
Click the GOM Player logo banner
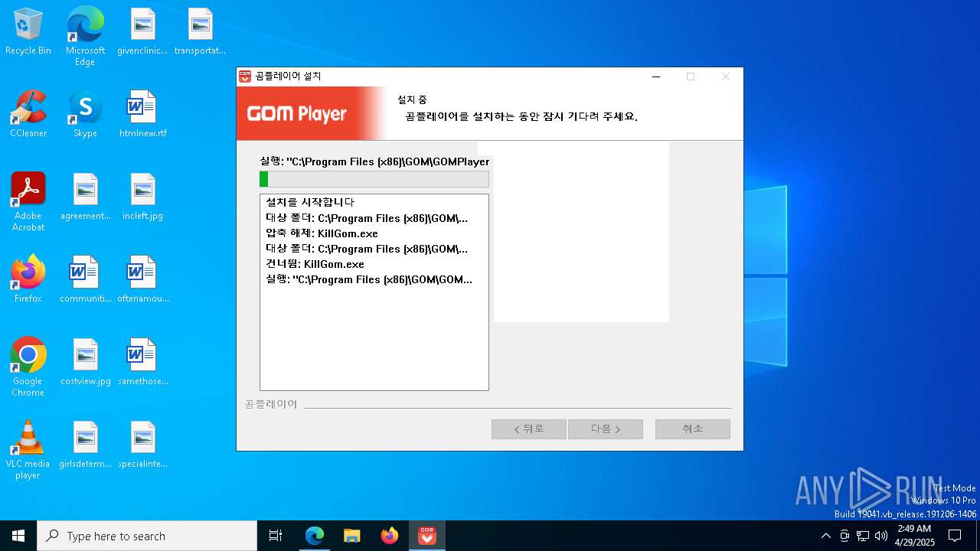click(x=311, y=113)
